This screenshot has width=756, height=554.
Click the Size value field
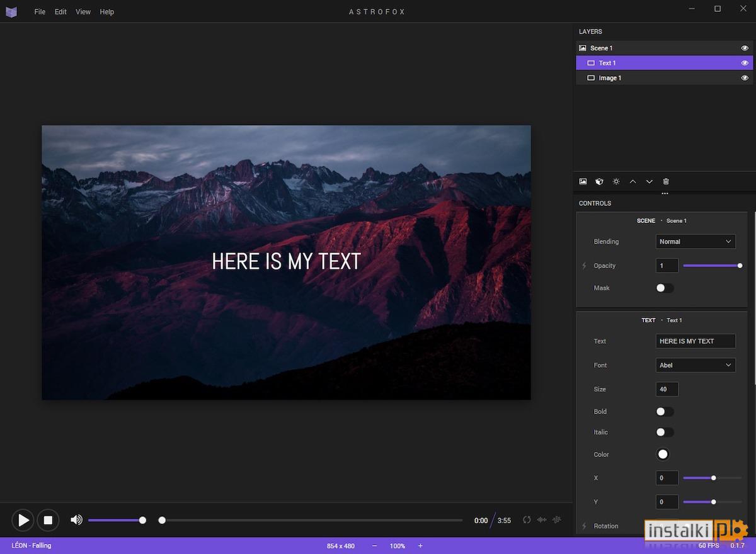coord(667,389)
